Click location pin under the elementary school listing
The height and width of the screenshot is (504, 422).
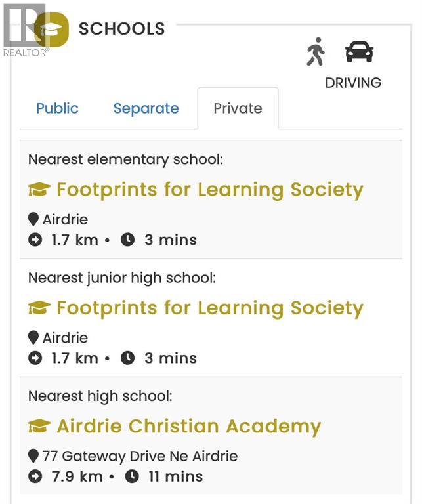point(33,219)
